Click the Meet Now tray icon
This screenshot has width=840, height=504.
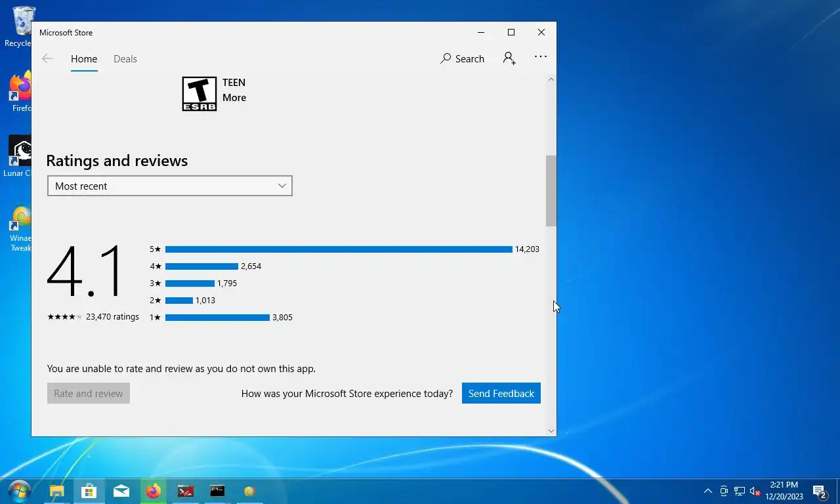pyautogui.click(x=724, y=491)
